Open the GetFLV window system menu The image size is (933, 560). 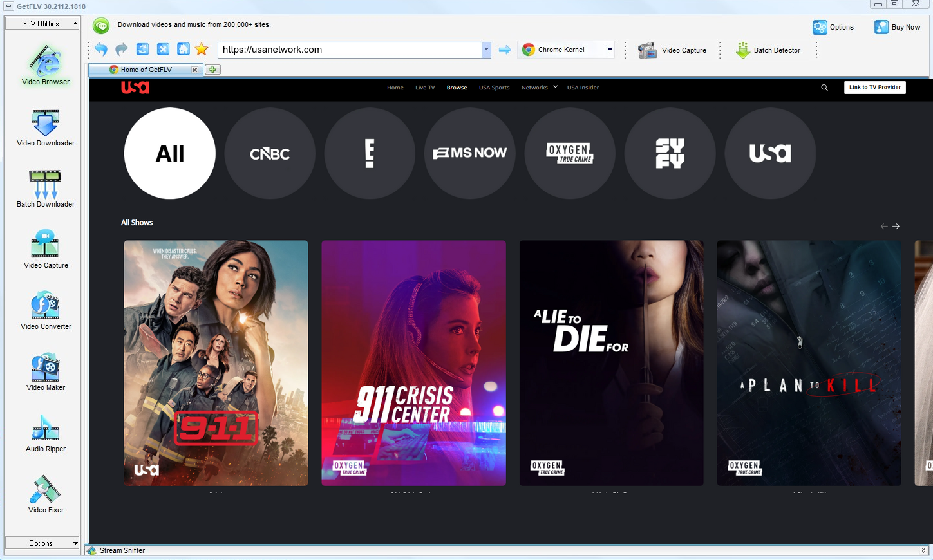click(8, 6)
